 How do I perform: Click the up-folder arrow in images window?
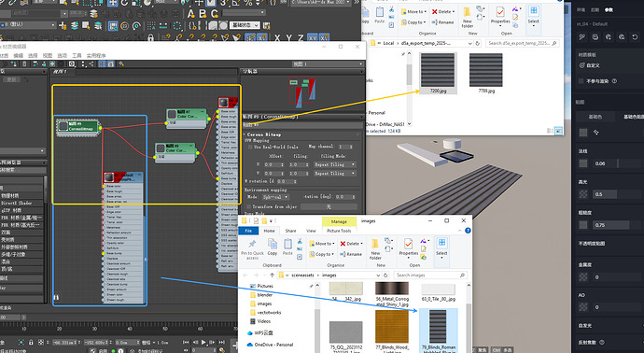pos(272,275)
